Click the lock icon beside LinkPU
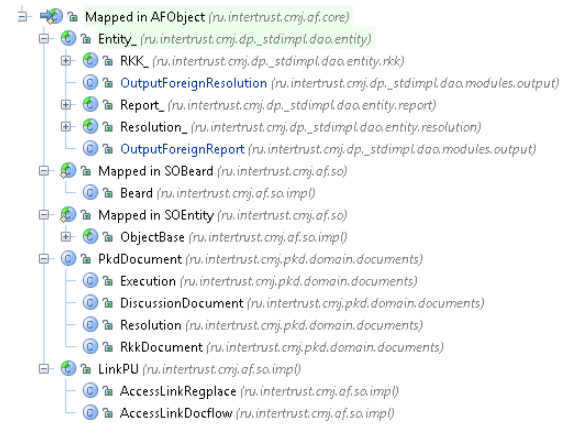580x434 pixels. 86,369
